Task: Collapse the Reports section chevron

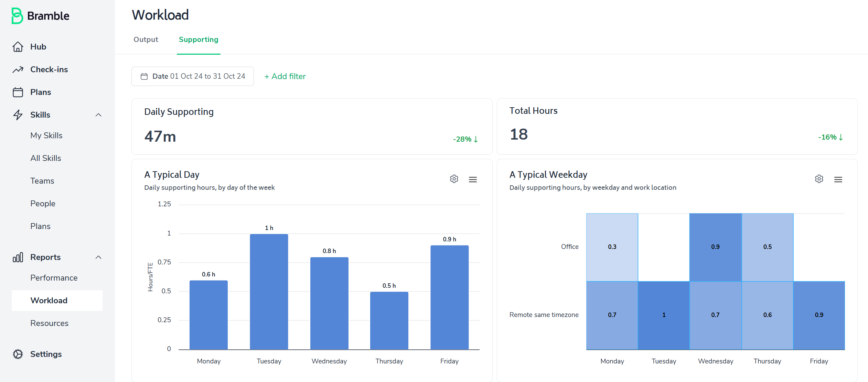Action: pos(98,257)
